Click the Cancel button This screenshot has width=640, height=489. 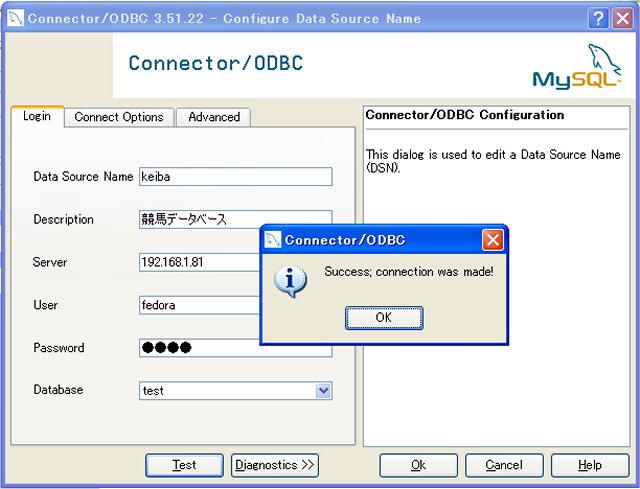(504, 465)
